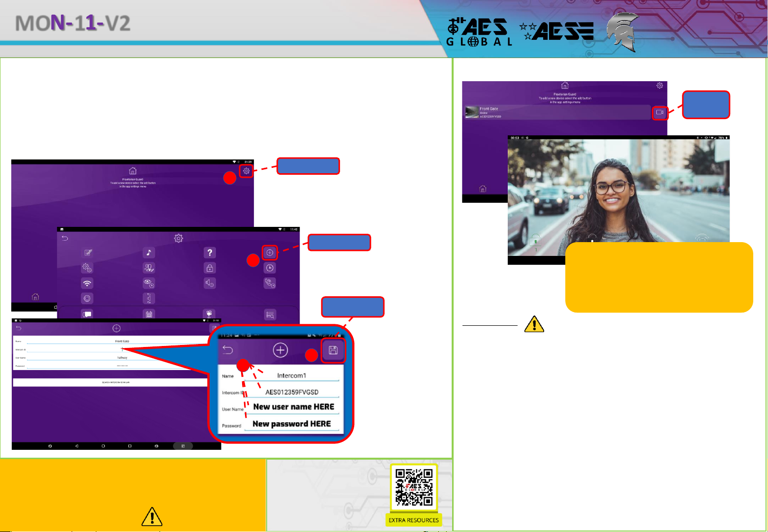Click the Name field containing Intercom1

pyautogui.click(x=292, y=376)
